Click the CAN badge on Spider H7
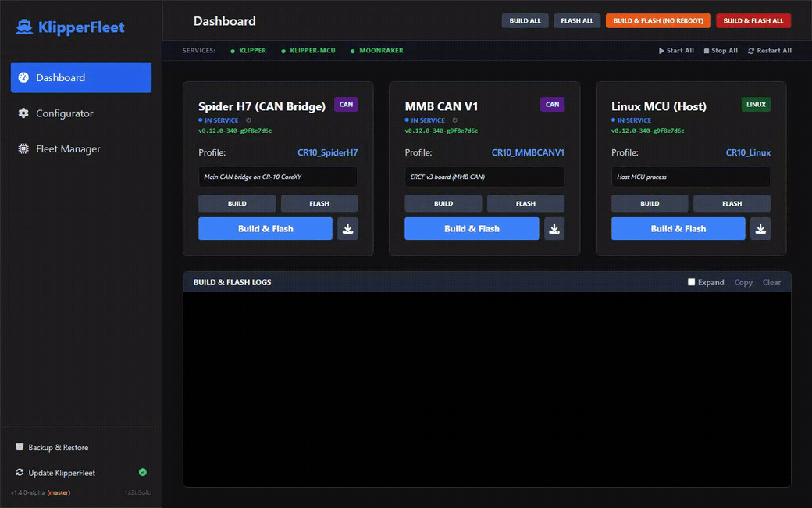The width and height of the screenshot is (812, 508). (x=346, y=104)
